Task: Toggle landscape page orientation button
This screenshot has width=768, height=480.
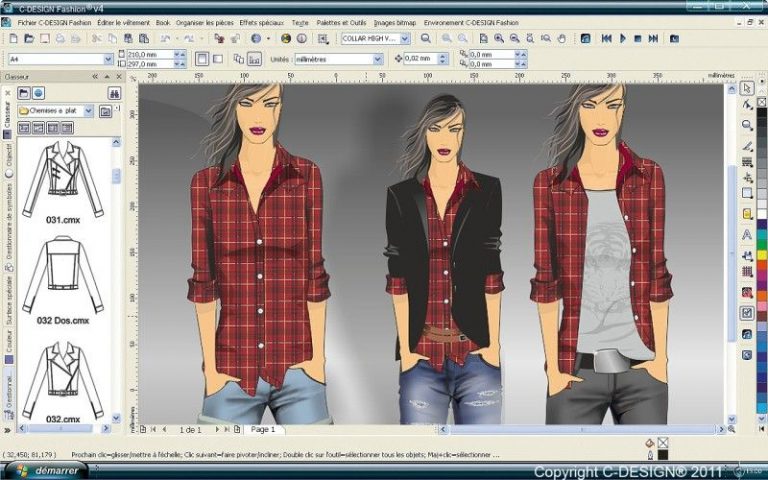Action: pyautogui.click(x=217, y=59)
